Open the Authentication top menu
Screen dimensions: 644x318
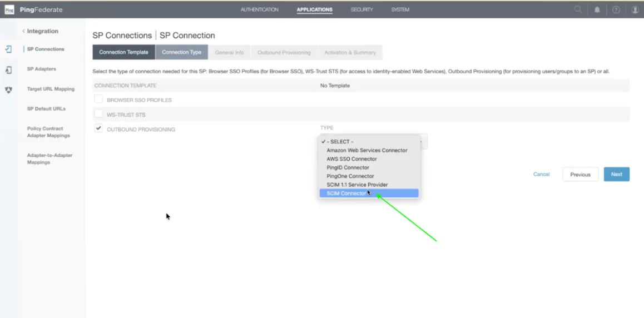point(259,9)
